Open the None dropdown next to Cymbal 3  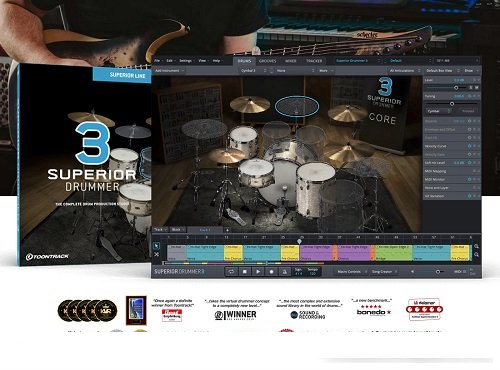[295, 71]
